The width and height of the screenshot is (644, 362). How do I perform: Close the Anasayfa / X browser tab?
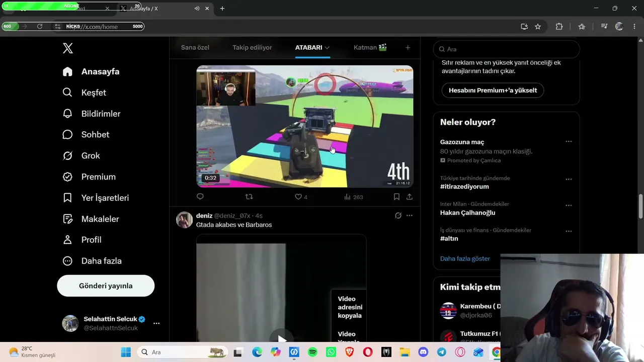[207, 9]
